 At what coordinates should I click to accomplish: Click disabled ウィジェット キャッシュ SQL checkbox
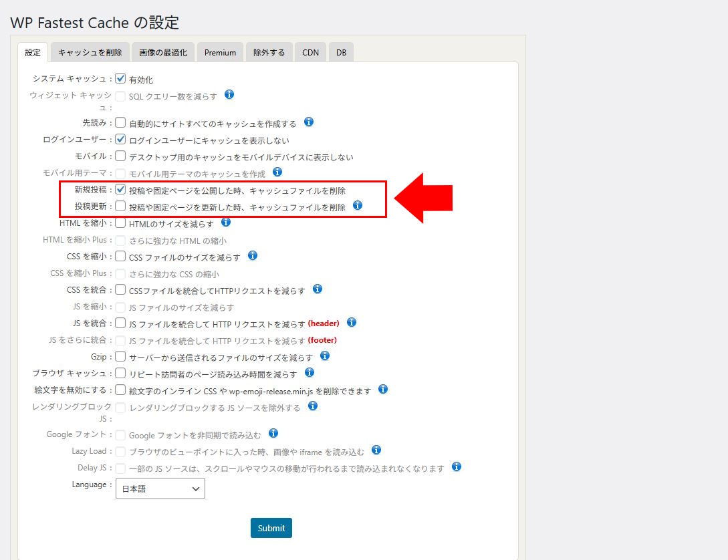point(120,96)
